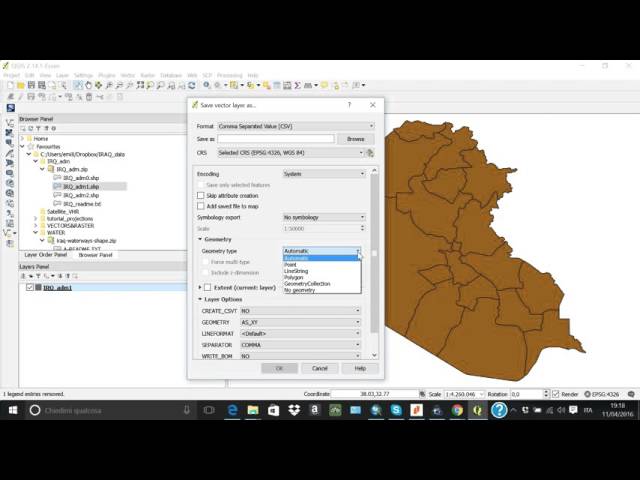
Task: Click OK in Save vector layer dialog
Action: (x=279, y=368)
